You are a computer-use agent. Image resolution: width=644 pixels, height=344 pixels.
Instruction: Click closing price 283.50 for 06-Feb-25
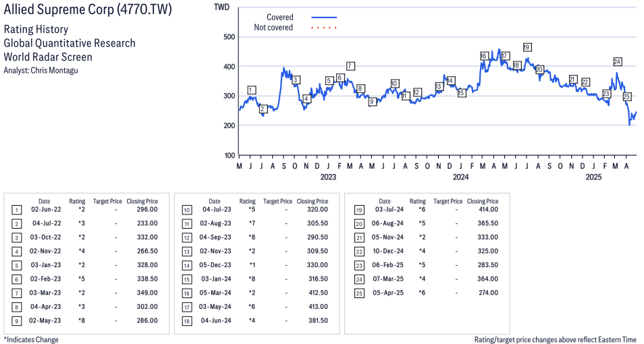[x=488, y=265]
